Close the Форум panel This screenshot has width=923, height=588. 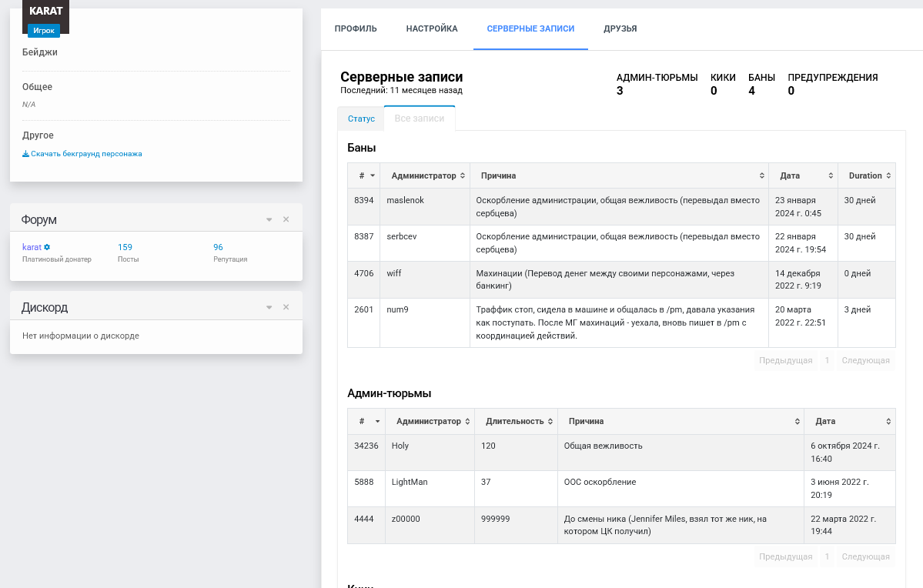pos(286,219)
